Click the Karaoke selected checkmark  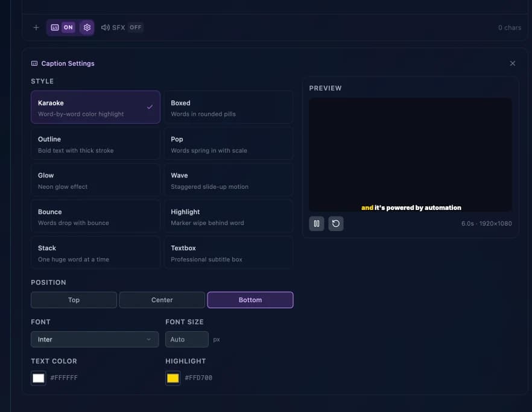(150, 107)
